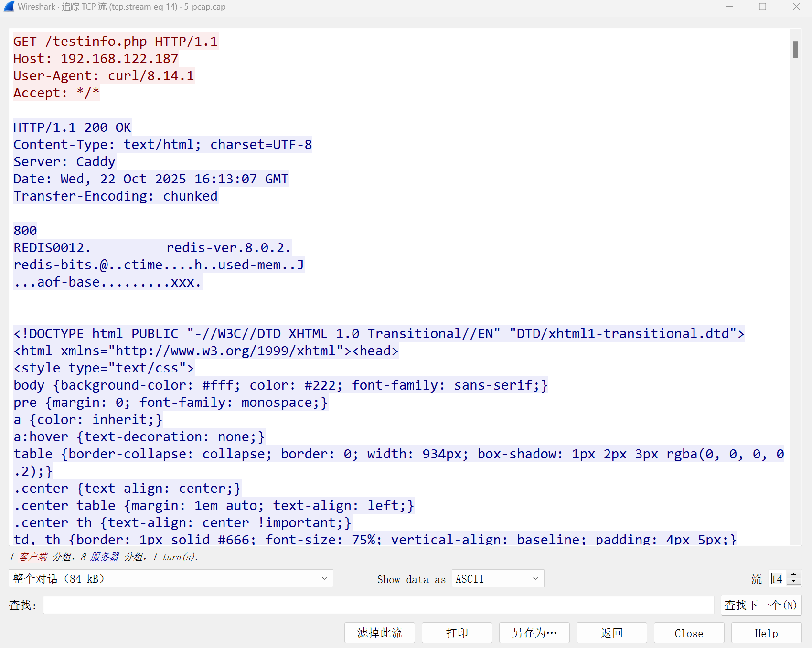Screen dimensions: 812x648
Task: Click the 'REDIS0012. redis-ver.8.0.2.' line
Action: (x=152, y=248)
